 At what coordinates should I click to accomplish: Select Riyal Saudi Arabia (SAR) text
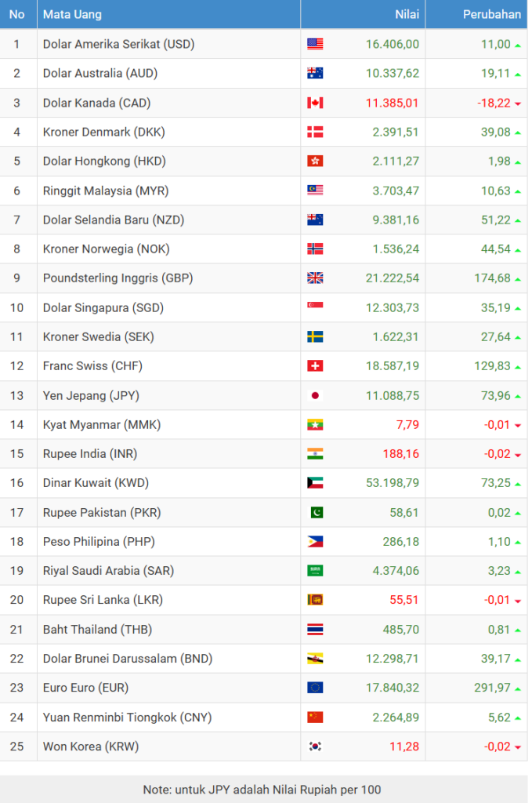[x=108, y=571]
